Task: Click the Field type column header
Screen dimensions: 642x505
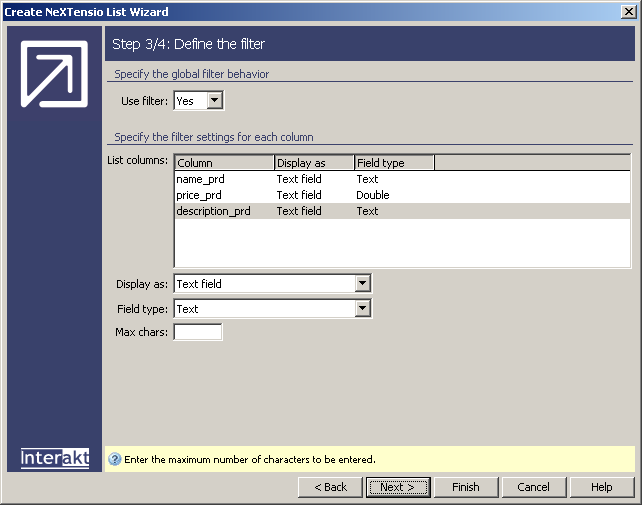Action: pyautogui.click(x=394, y=163)
